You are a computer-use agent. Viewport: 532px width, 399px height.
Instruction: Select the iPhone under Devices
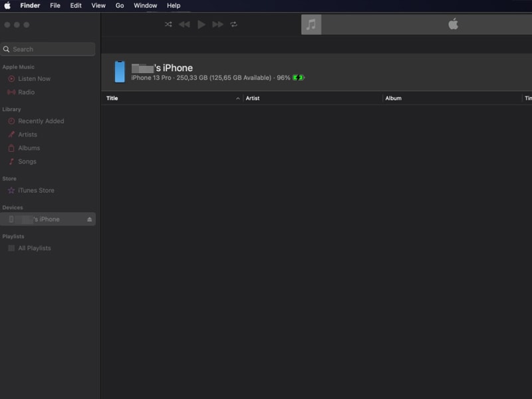point(48,219)
